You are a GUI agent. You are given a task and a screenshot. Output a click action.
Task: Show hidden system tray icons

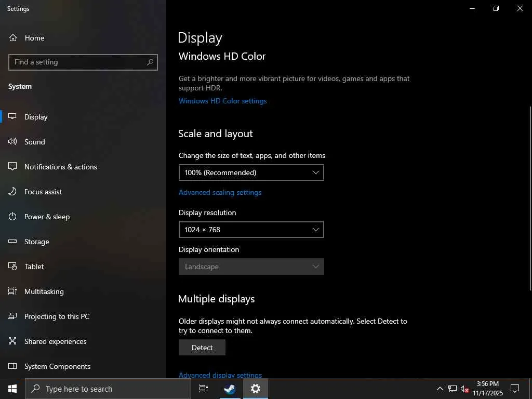(440, 389)
